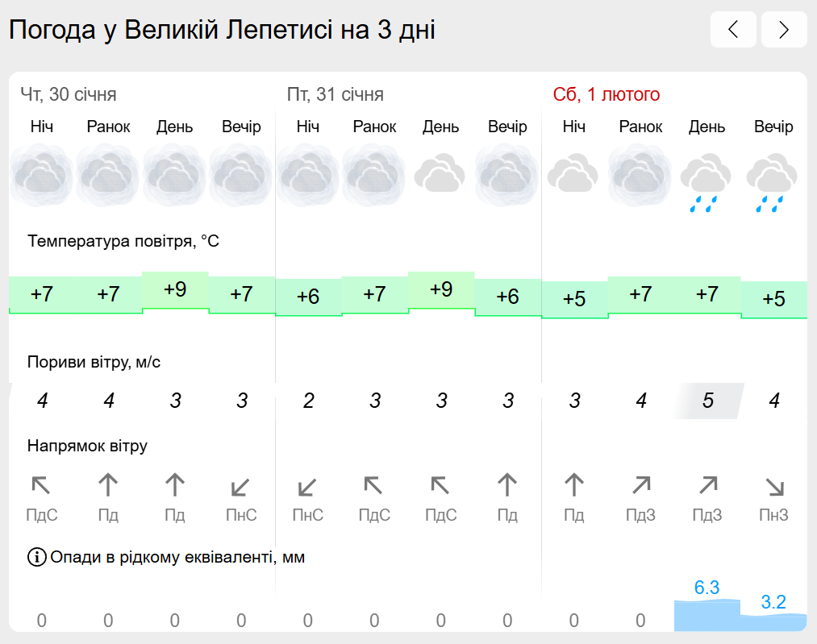This screenshot has width=817, height=644.
Task: Select the Чт, 30 січня day header
Action: [x=69, y=94]
